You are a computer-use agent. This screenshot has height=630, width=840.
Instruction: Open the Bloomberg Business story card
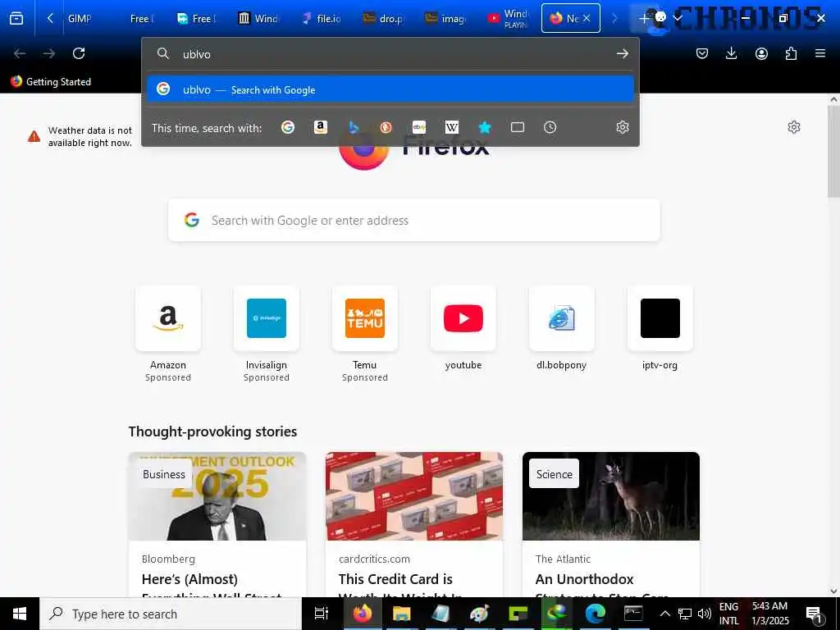(x=217, y=524)
